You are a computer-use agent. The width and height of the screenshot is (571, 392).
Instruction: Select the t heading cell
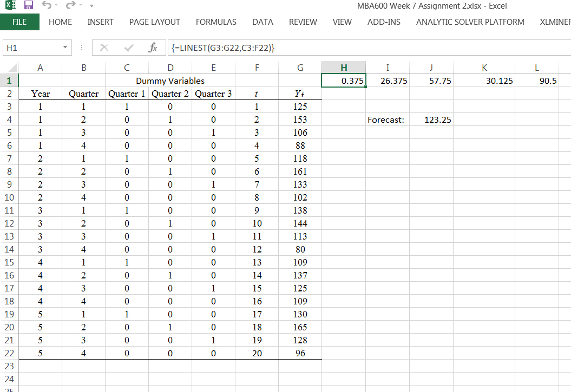coord(257,94)
